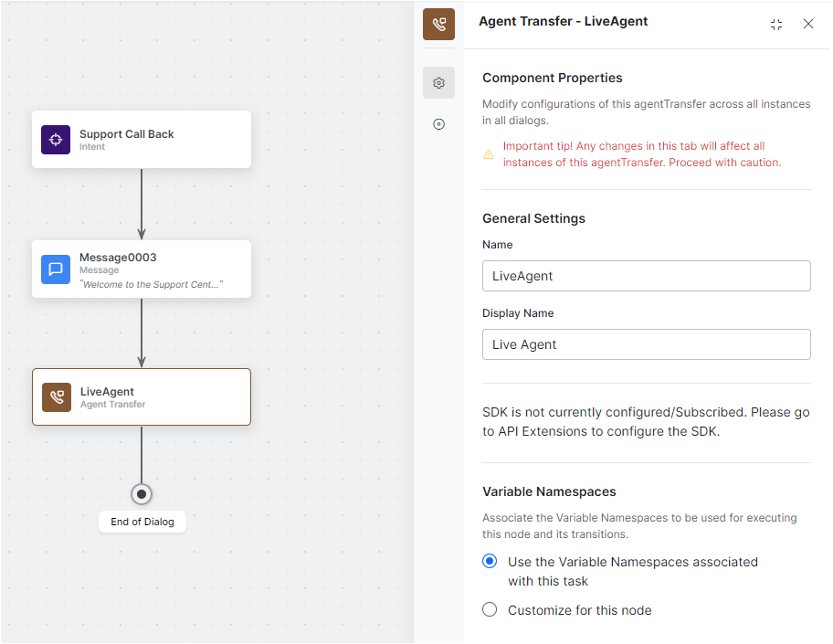Viewport: 833px width, 644px height.
Task: Click the blue message icon on Message0003
Action: (x=55, y=269)
